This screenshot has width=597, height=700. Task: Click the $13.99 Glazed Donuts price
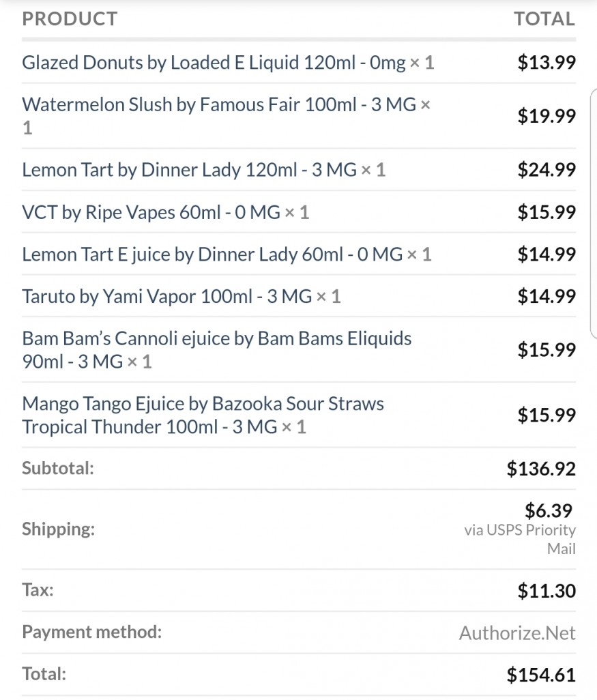tap(547, 63)
